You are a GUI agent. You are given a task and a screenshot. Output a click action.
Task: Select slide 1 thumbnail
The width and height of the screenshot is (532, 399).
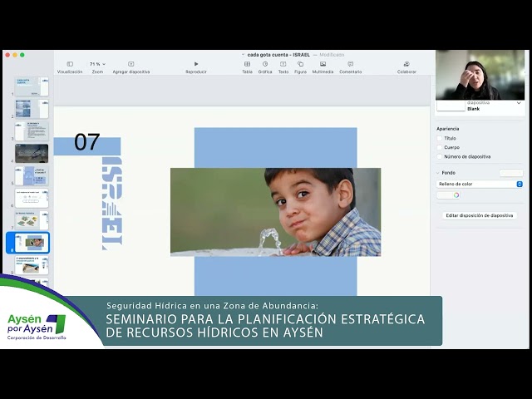(x=32, y=86)
